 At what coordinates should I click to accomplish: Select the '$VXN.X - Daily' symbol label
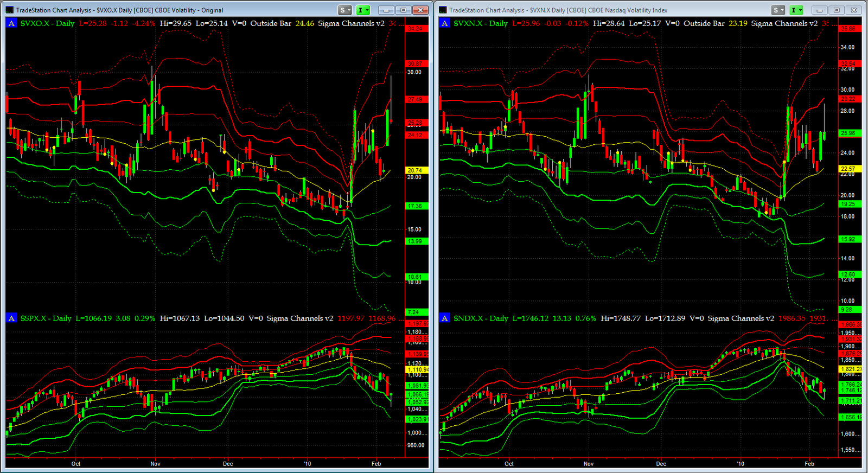[481, 23]
